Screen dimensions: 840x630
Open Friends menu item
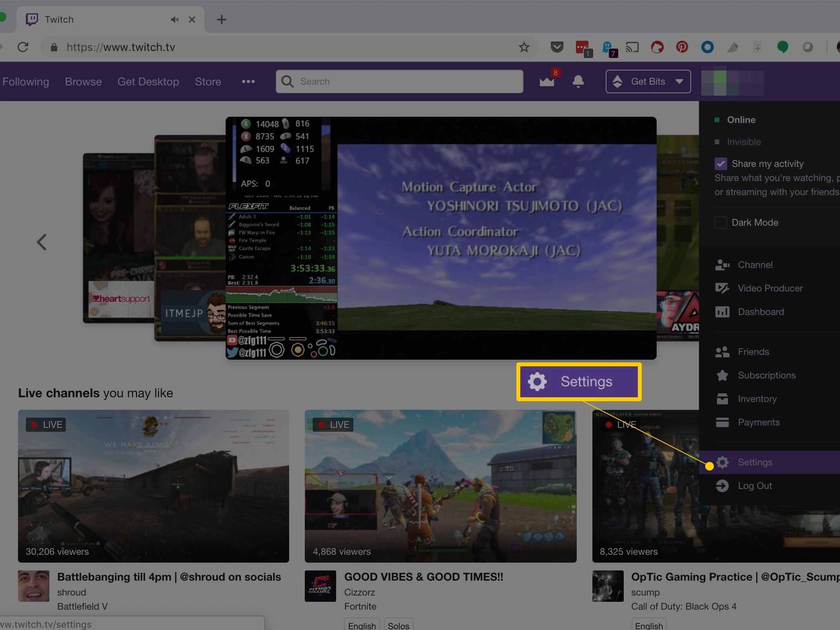tap(769, 352)
